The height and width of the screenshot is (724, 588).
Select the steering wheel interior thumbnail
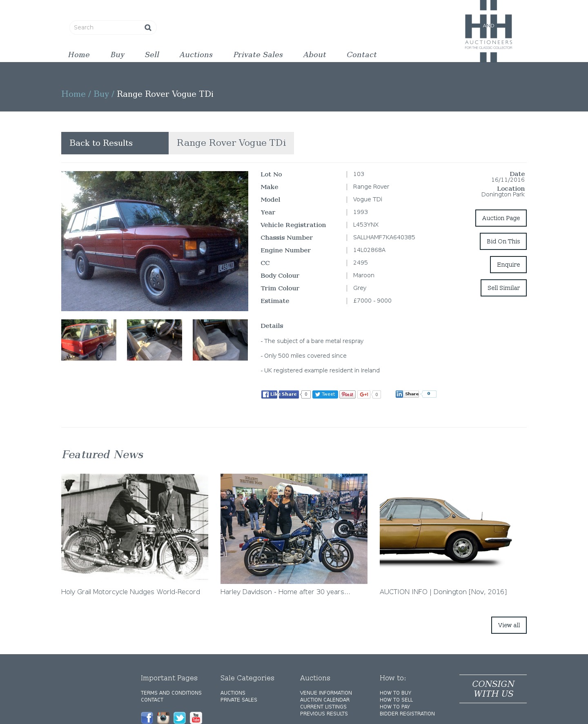click(x=154, y=340)
